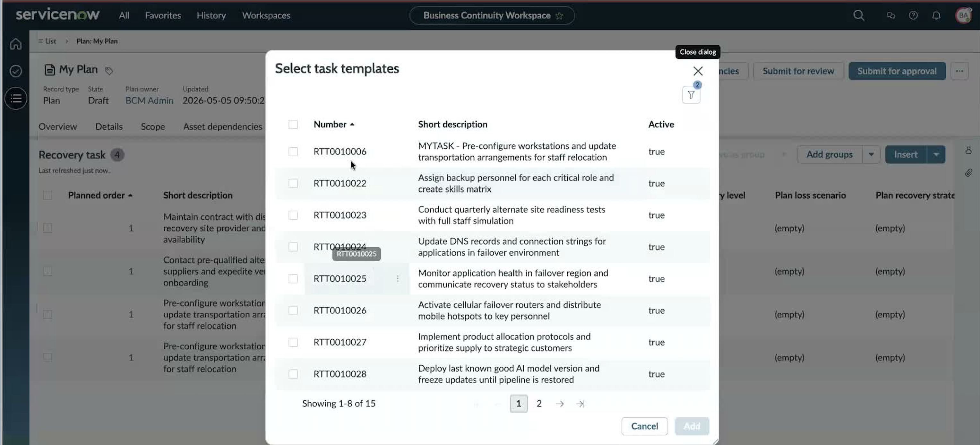
Task: Open the BCM Admin plan owner link
Action: coord(149,100)
